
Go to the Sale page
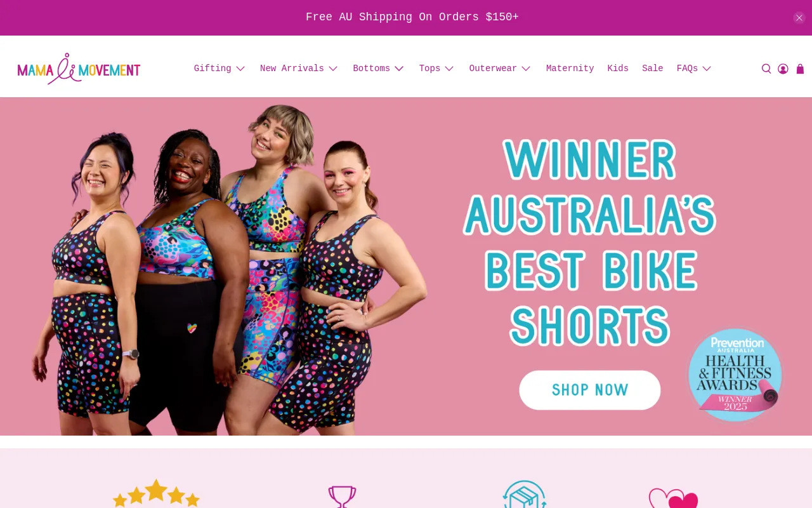point(652,69)
